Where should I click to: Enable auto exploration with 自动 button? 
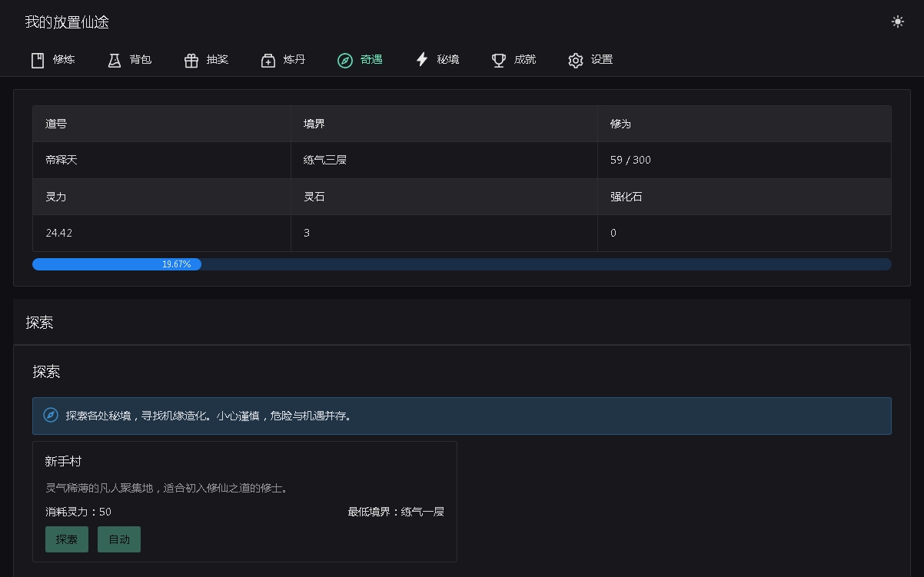coord(119,539)
